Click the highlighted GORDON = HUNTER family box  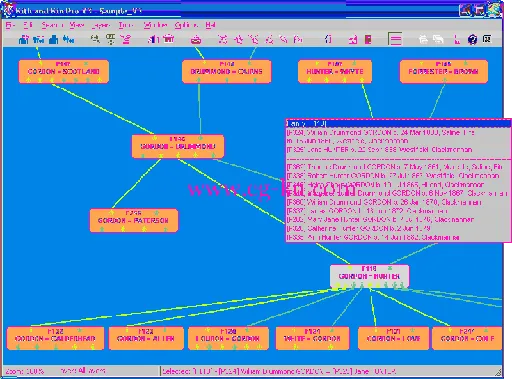(369, 276)
